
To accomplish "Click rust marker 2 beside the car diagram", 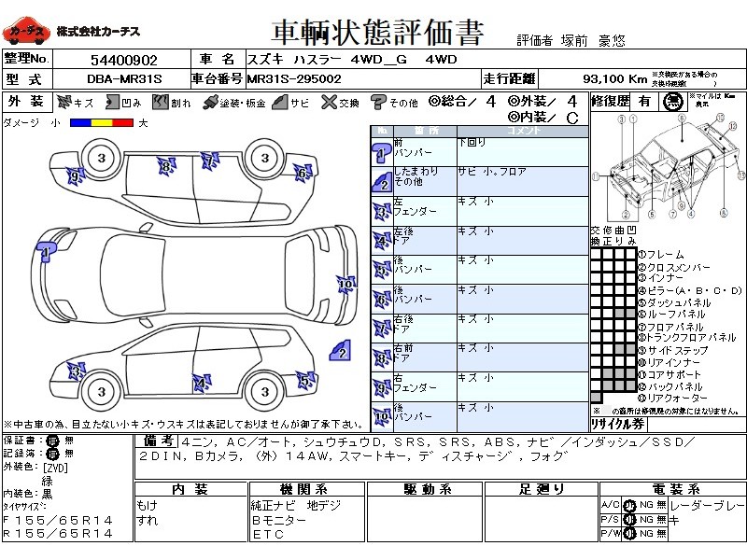I will pos(340,351).
